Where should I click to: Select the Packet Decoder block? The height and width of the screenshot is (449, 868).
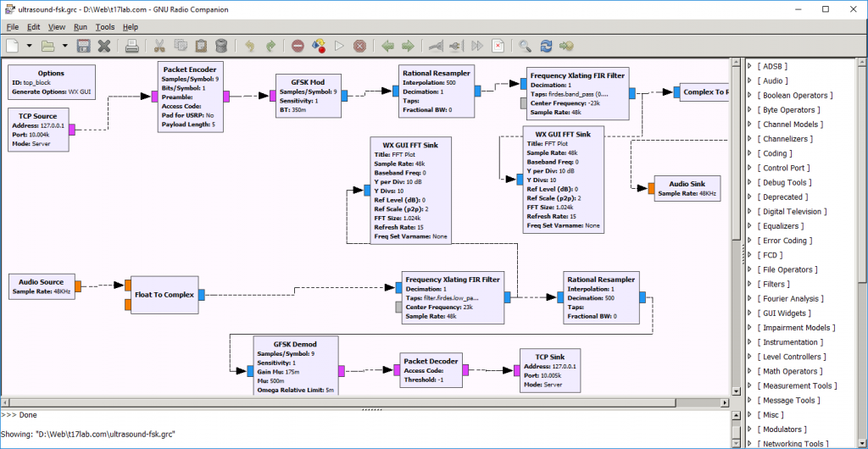tap(431, 370)
